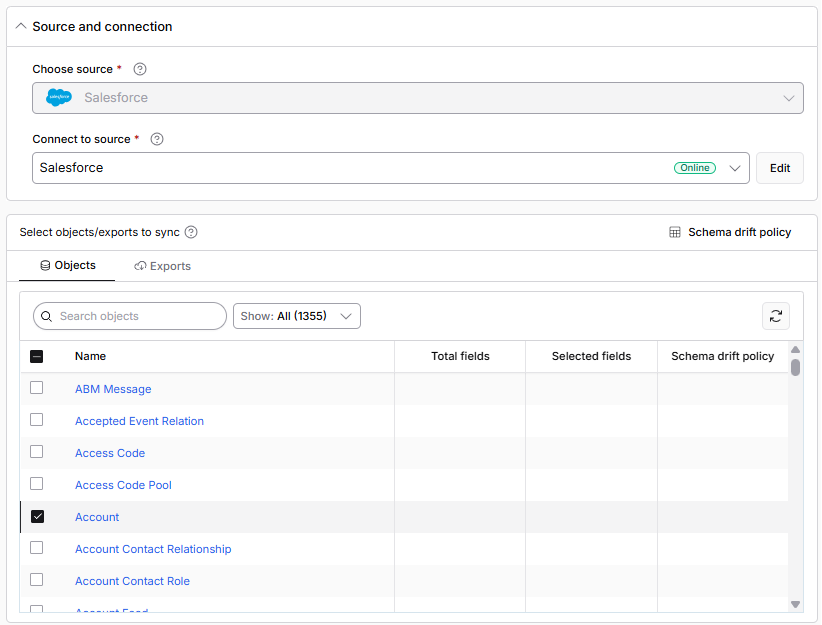Check the Accepted Event Relation checkbox
Screen dimensions: 822x625
click(x=37, y=419)
